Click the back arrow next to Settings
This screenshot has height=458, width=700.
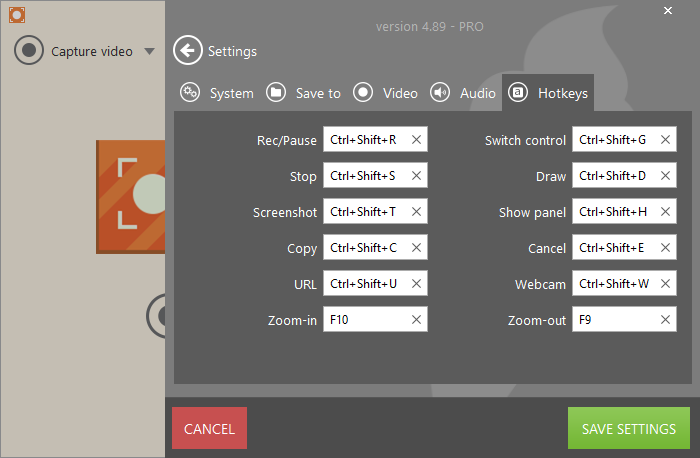click(187, 50)
